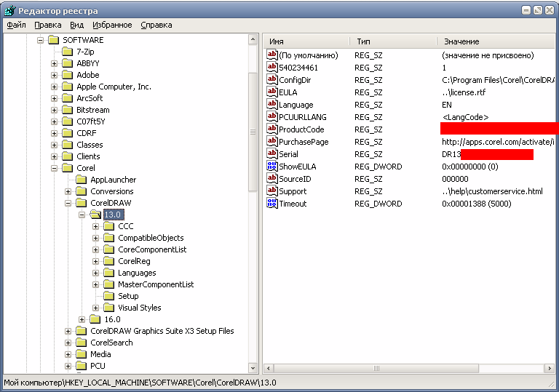Collapse the Corel key
Viewport: 559px width, 392px height.
click(54, 168)
